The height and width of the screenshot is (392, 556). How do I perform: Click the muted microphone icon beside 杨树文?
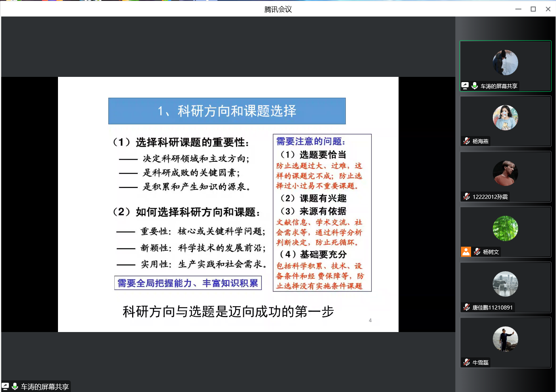click(477, 252)
